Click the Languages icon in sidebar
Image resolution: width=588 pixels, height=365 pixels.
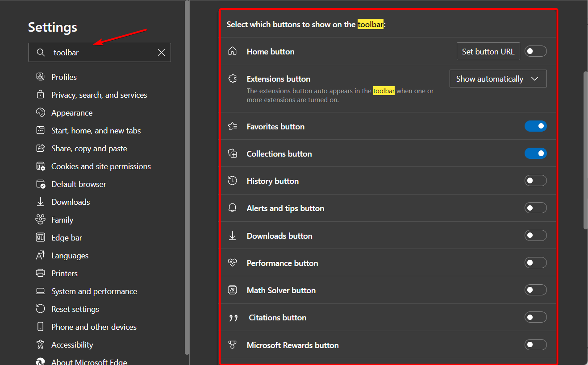click(41, 255)
